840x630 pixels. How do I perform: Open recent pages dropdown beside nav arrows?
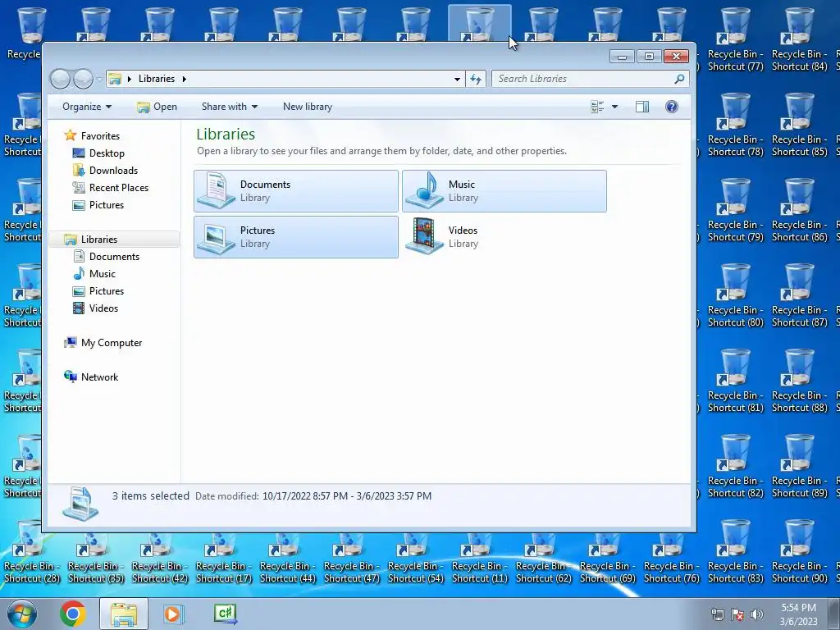pos(99,80)
